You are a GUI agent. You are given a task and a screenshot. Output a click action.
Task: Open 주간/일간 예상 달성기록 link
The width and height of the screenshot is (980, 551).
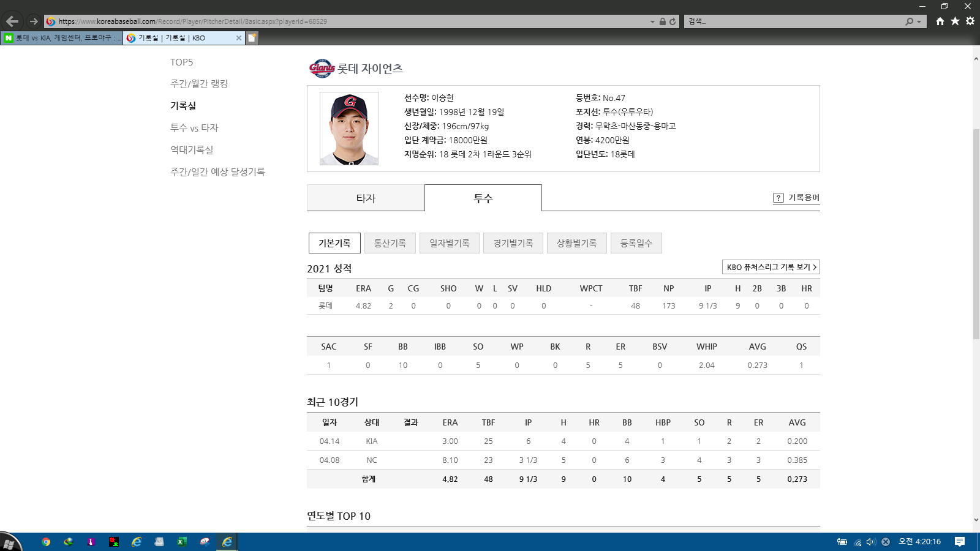[217, 172]
